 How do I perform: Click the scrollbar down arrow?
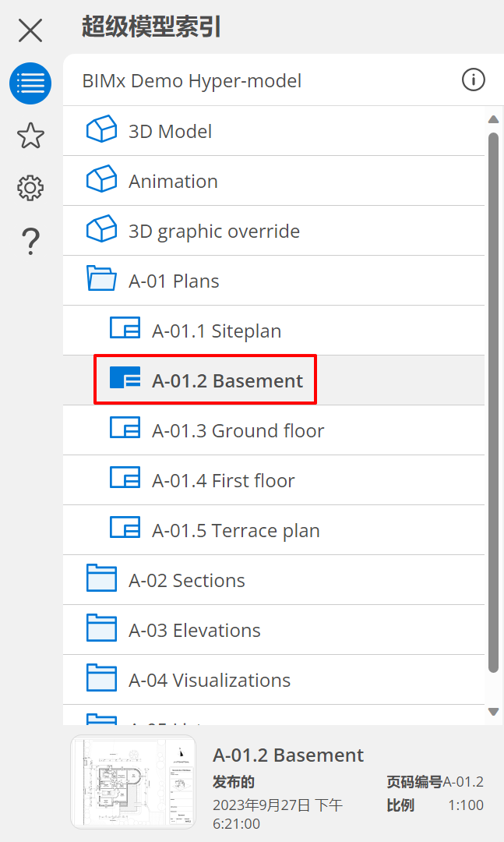[493, 711]
